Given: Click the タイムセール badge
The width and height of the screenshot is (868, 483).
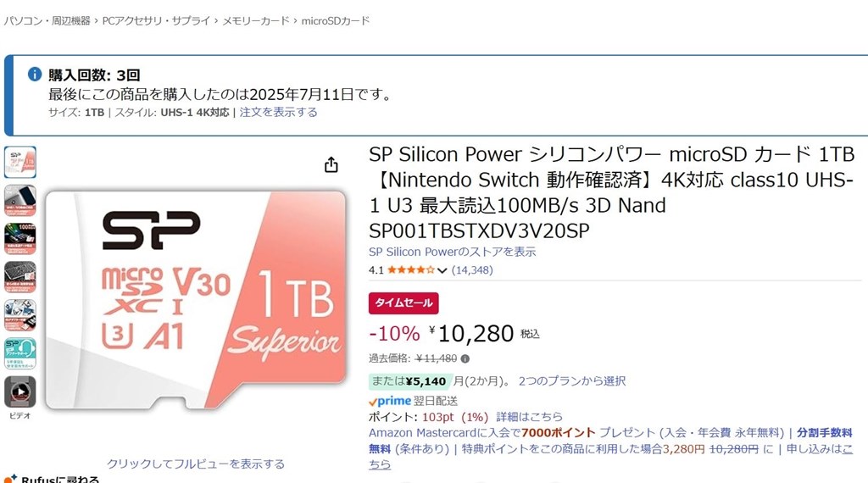Looking at the screenshot, I should coord(403,303).
